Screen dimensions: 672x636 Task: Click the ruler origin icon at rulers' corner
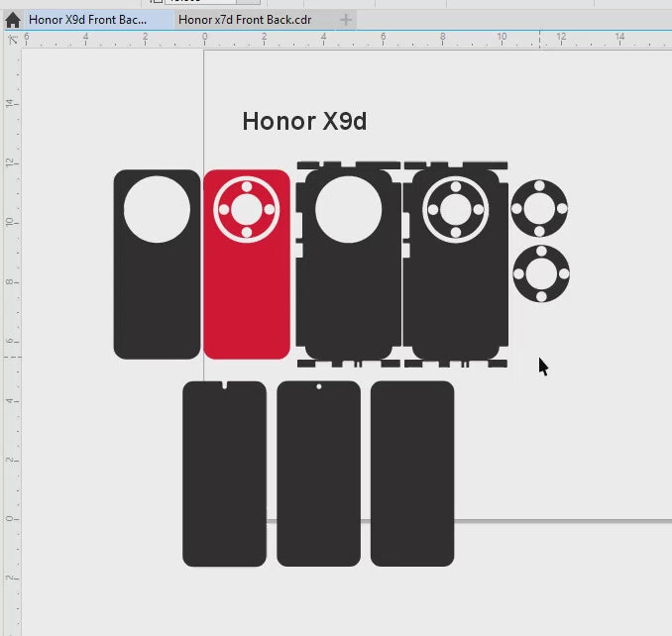click(12, 40)
